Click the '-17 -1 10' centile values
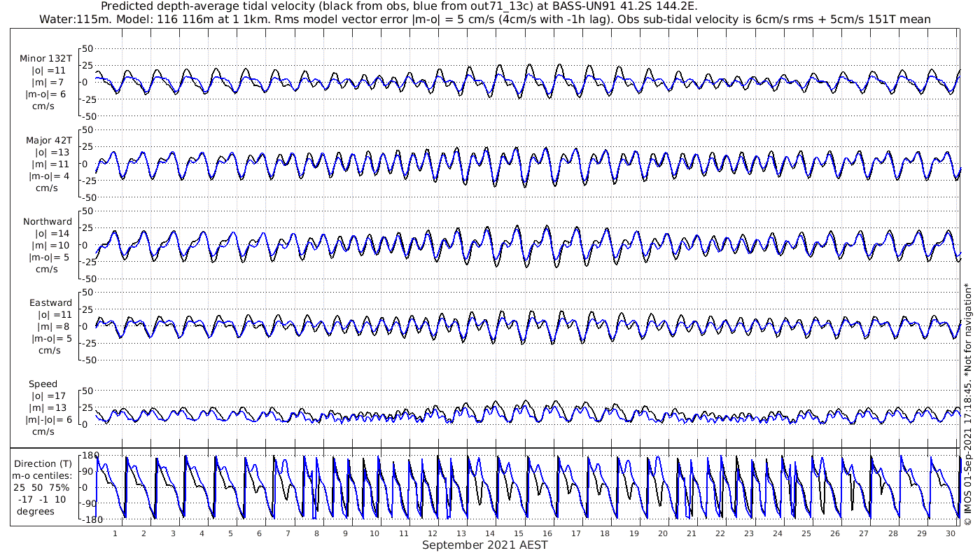Viewport: 980px width, 560px height. click(41, 499)
